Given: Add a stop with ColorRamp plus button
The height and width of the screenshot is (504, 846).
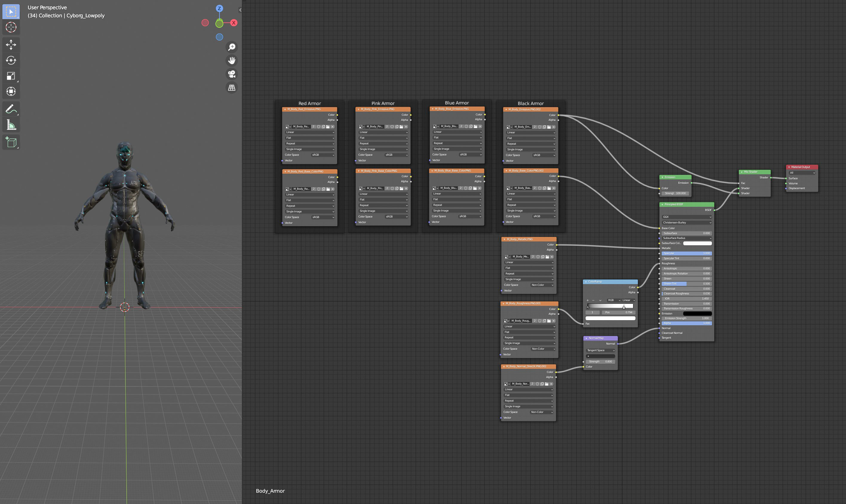Looking at the screenshot, I should (587, 300).
